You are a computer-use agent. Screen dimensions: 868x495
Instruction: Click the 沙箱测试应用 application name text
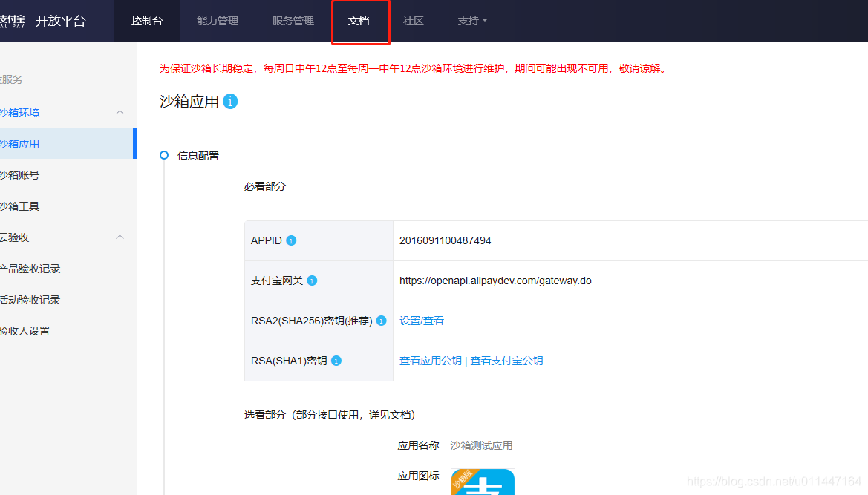(x=481, y=446)
